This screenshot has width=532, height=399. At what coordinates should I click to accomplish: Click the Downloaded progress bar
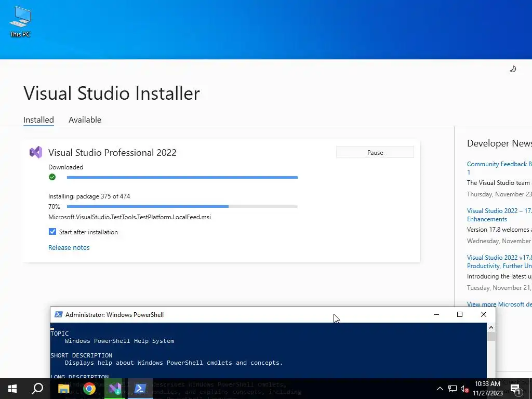[182, 178]
